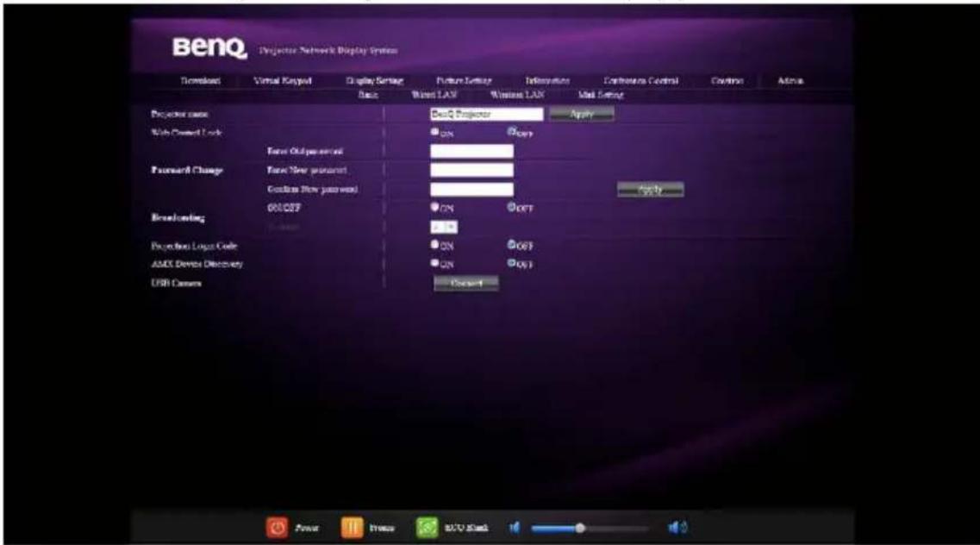Select the Basic sub-tab
Viewport: 980px width, 545px height.
point(367,95)
